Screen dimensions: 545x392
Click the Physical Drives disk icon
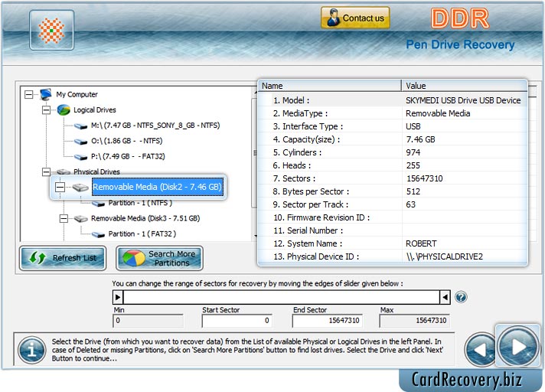[x=64, y=171]
